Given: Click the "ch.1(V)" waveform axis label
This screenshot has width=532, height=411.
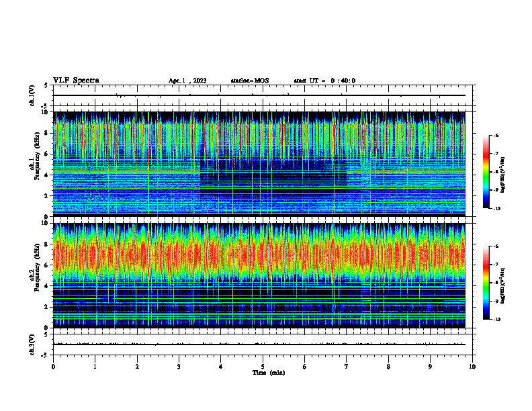Looking at the screenshot, I should point(32,95).
